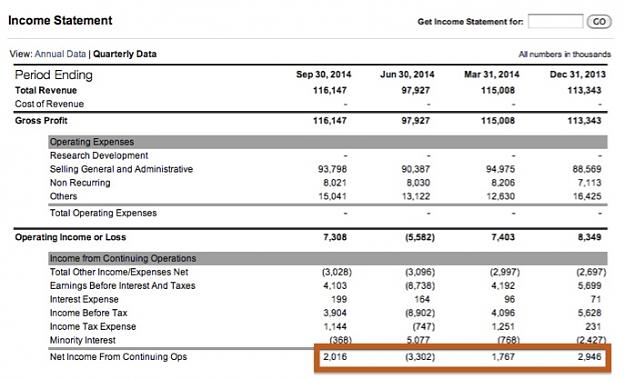Click the Cost of Revenue label
Viewport: 625px width, 379px height.
pyautogui.click(x=49, y=104)
